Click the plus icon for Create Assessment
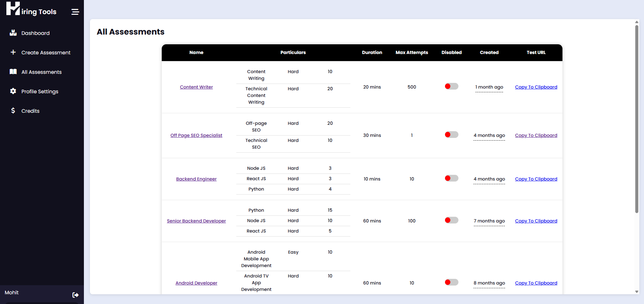This screenshot has height=304, width=644. (x=13, y=52)
